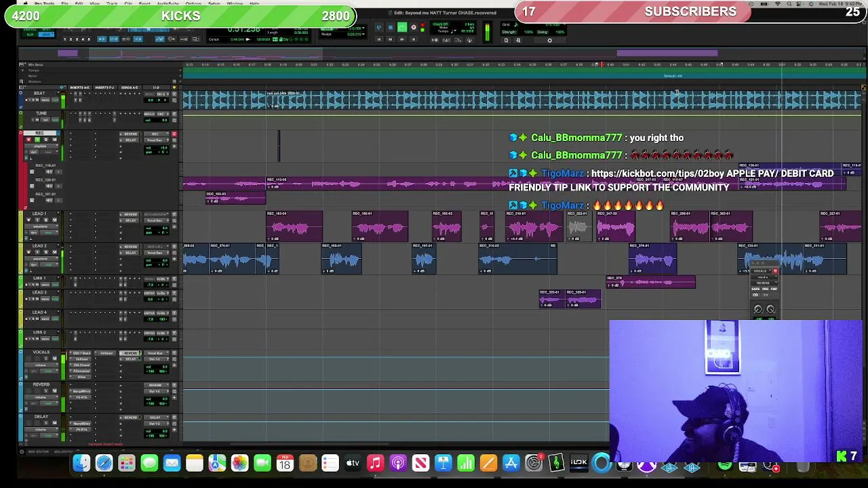
Task: Select zoom preset 1
Action: pos(64,39)
